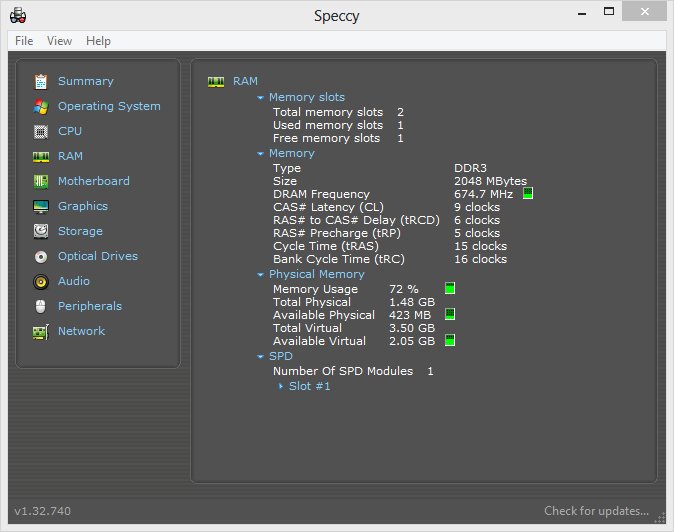Select the Used memory slots row
The height and width of the screenshot is (532, 674).
pyautogui.click(x=338, y=125)
